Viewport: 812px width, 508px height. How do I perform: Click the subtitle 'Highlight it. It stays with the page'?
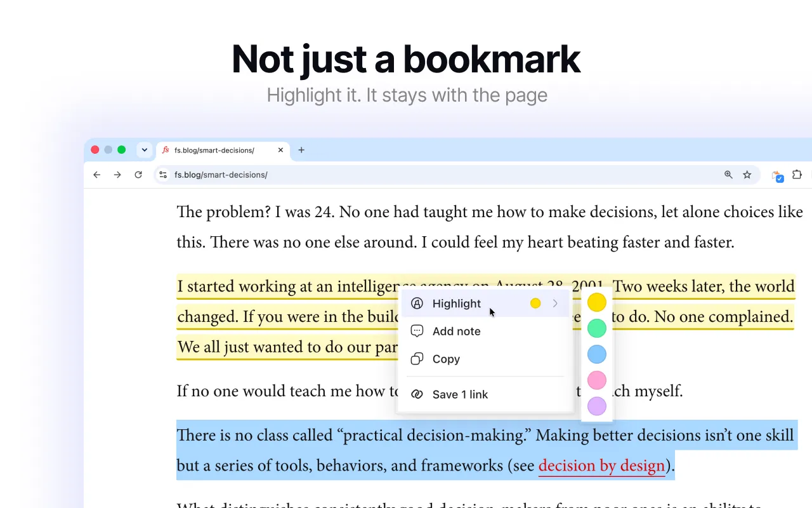(x=407, y=95)
